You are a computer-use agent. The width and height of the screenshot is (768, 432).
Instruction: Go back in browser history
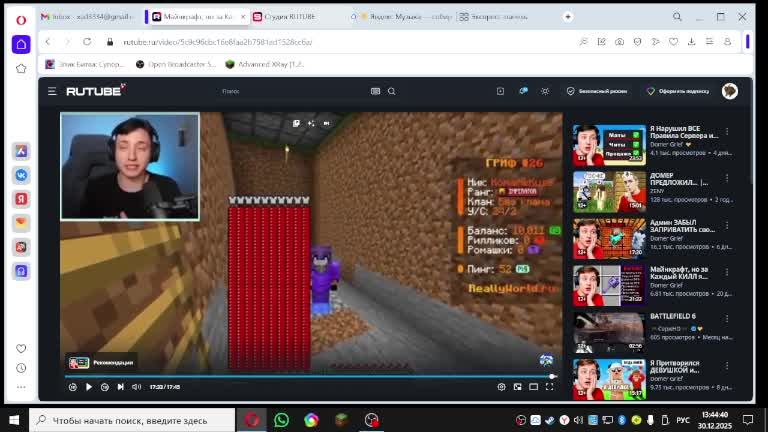(x=48, y=42)
